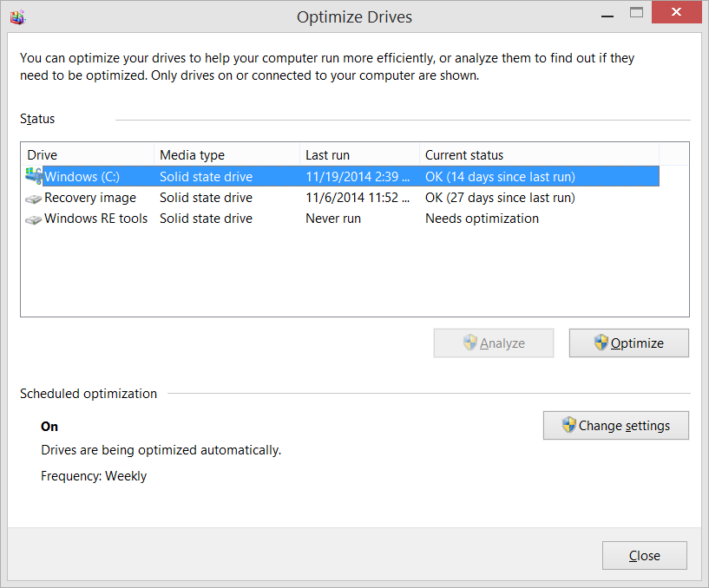Image resolution: width=709 pixels, height=588 pixels.
Task: Open Change settings for scheduled optimization
Action: (615, 426)
